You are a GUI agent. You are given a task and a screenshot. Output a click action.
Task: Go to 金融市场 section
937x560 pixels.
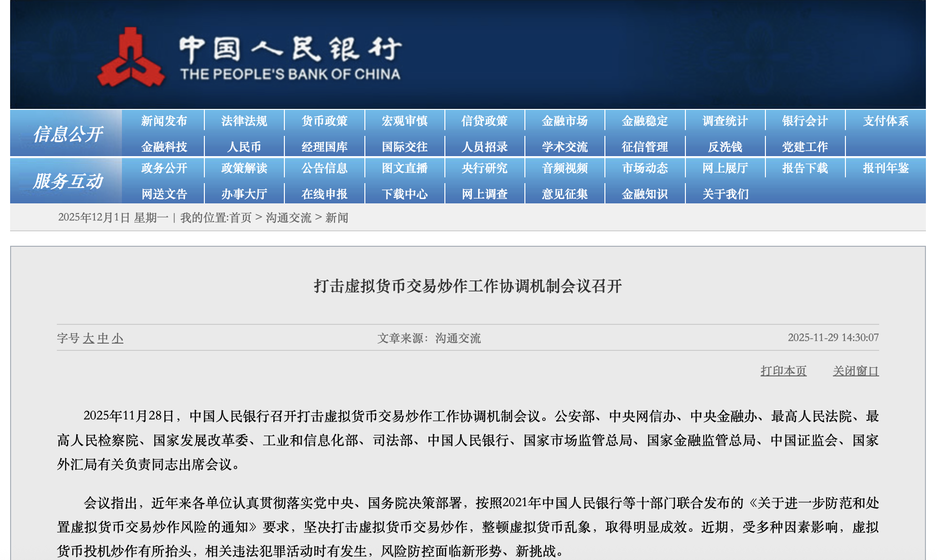(564, 121)
